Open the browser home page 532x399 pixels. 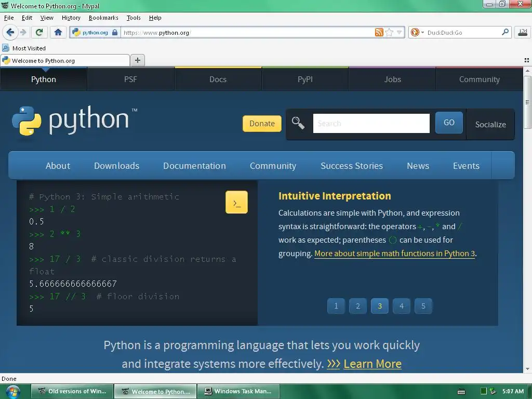tap(58, 33)
